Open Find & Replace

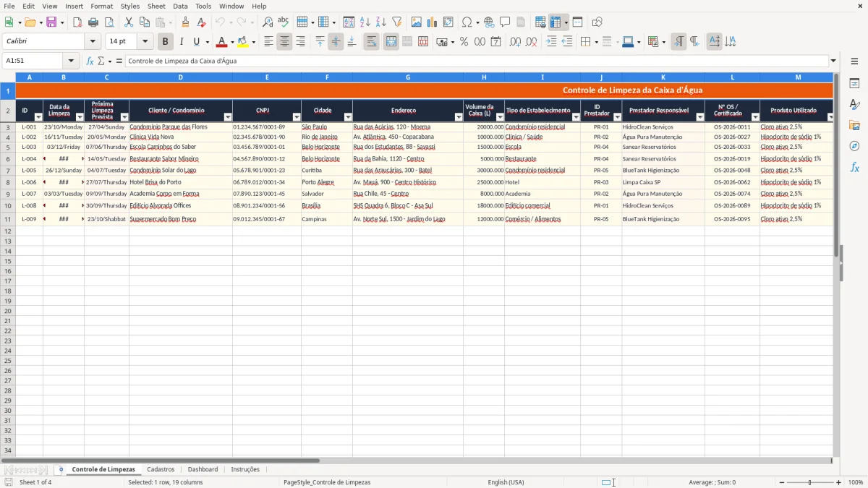[267, 22]
